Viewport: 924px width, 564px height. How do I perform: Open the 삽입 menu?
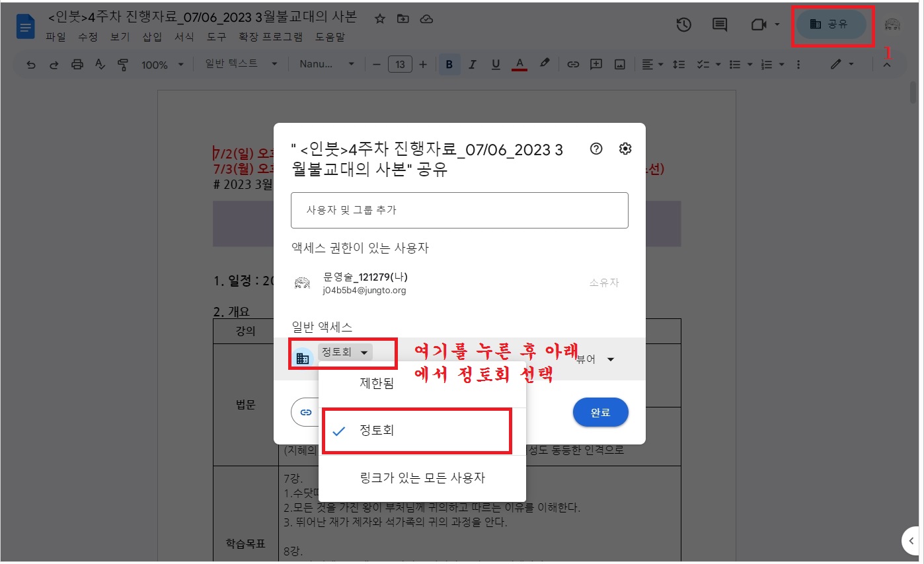[152, 37]
